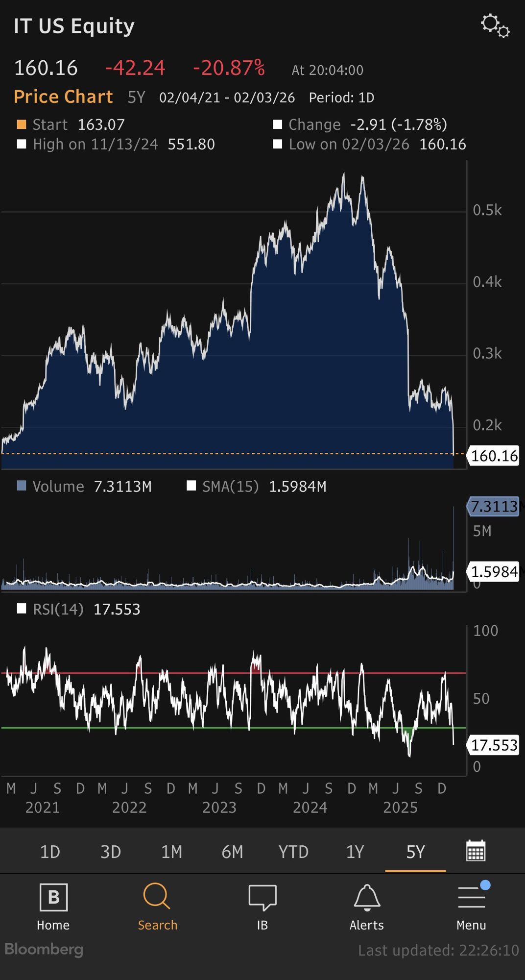Tap the Period: 1D label

point(341,98)
